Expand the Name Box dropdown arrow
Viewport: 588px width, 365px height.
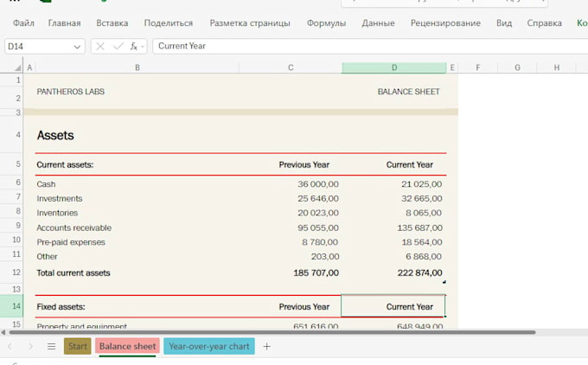click(77, 47)
